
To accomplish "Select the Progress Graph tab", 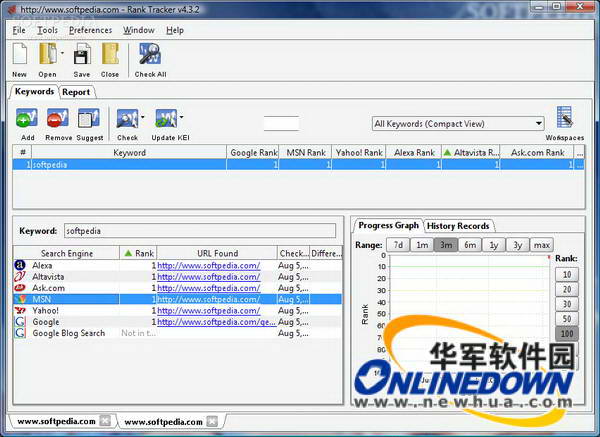I will [388, 225].
